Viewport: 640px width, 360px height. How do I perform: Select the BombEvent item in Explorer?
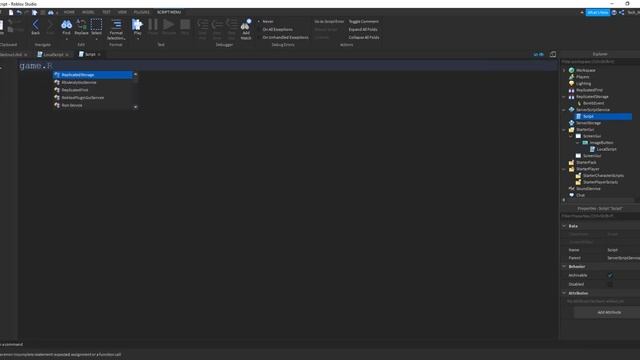coord(593,103)
